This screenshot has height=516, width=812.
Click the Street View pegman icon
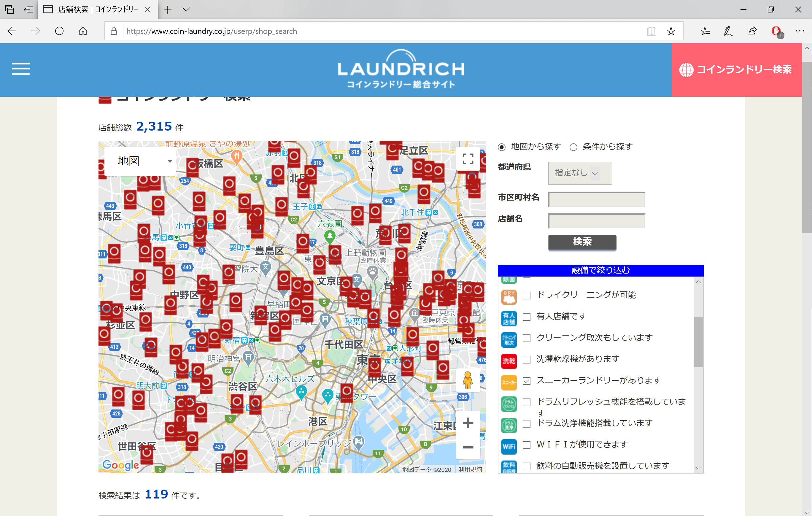tap(468, 380)
